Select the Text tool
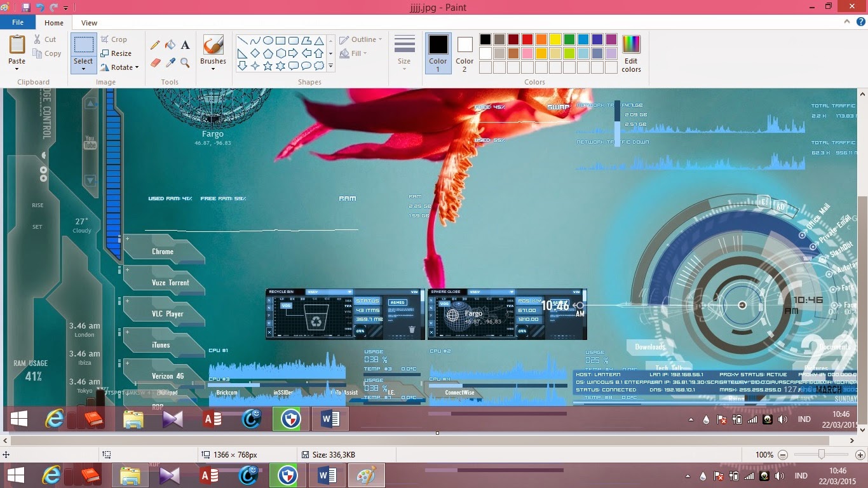This screenshot has height=488, width=868. pos(185,45)
